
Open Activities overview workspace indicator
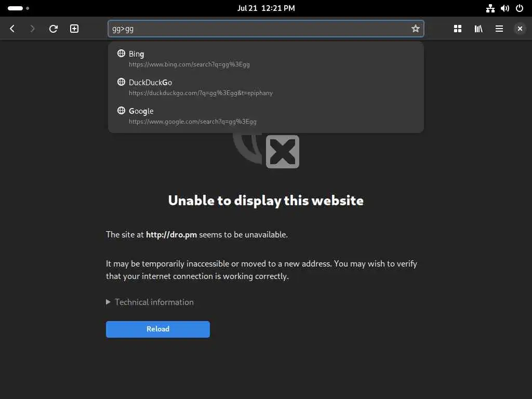click(18, 8)
